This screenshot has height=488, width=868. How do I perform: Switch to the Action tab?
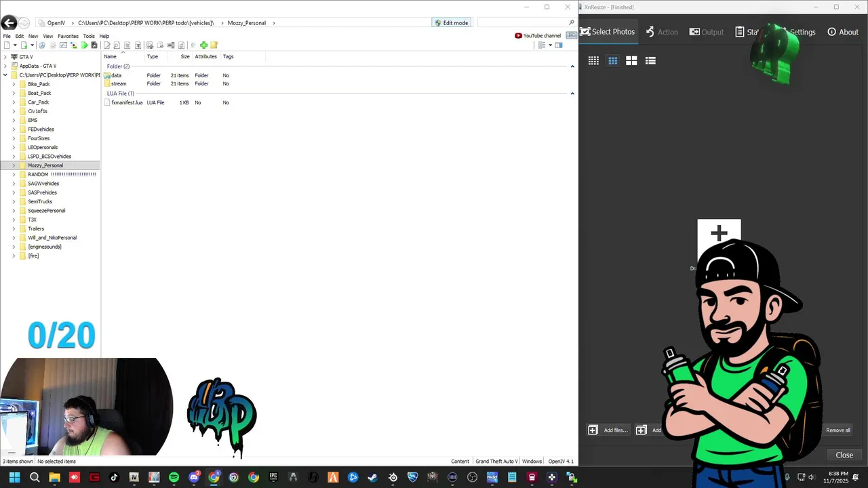click(x=662, y=32)
